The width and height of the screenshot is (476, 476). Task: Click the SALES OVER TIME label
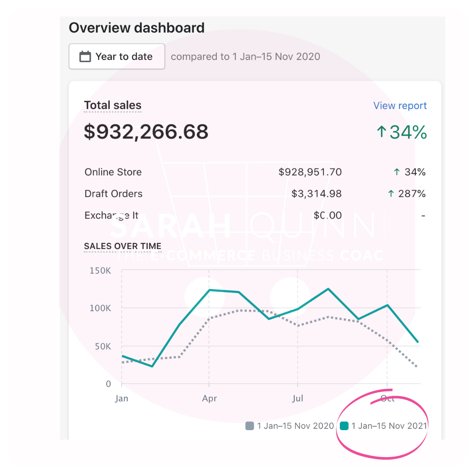tap(123, 246)
